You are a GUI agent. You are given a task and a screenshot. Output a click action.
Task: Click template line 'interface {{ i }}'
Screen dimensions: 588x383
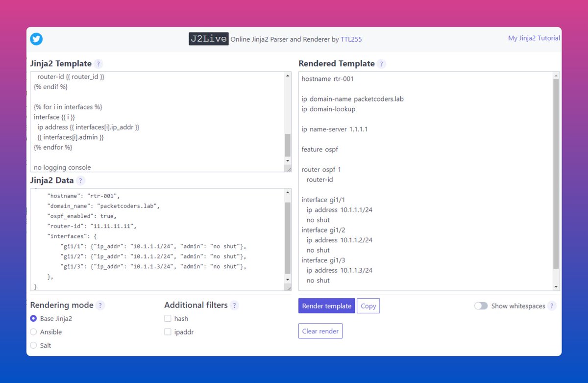pyautogui.click(x=54, y=117)
